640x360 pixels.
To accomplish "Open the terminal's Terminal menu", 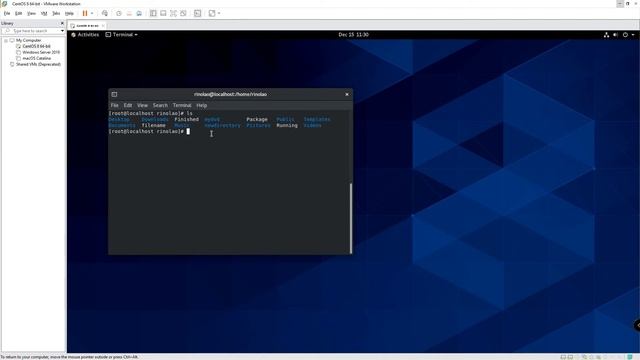I will click(x=182, y=105).
